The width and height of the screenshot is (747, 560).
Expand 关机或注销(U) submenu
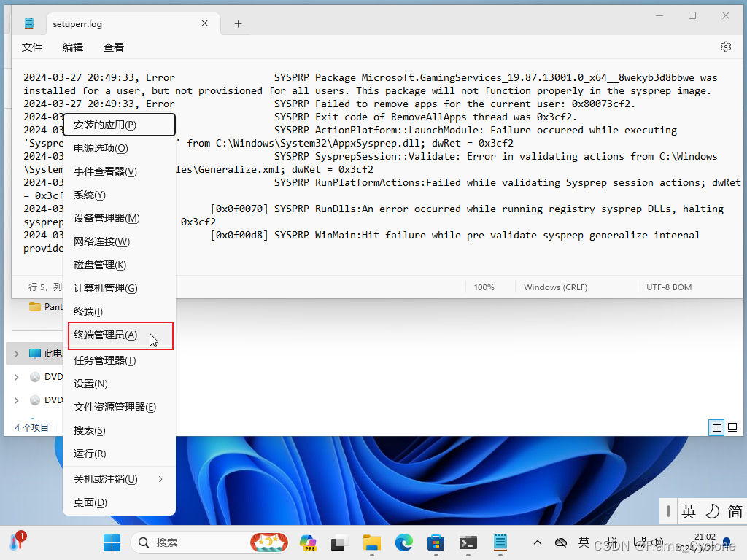[x=119, y=479]
